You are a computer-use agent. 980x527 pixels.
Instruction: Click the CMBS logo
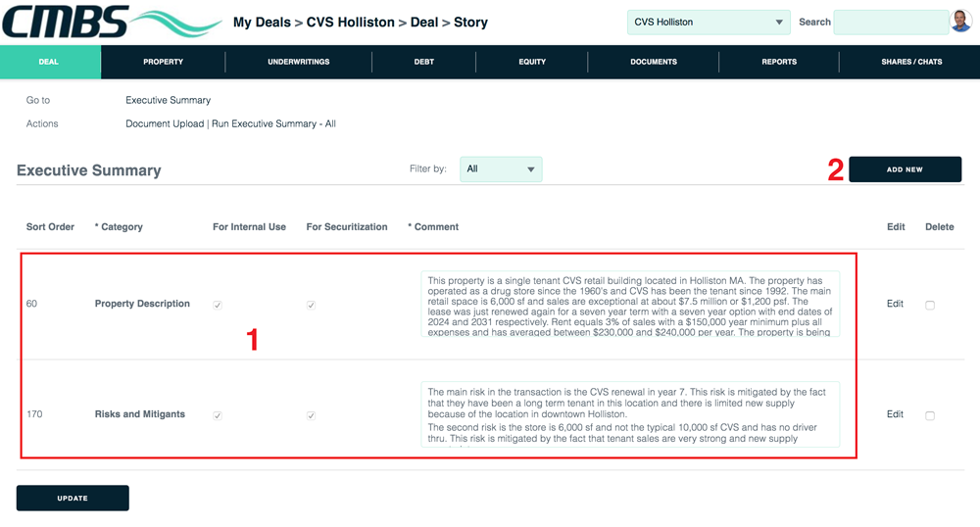click(x=112, y=21)
